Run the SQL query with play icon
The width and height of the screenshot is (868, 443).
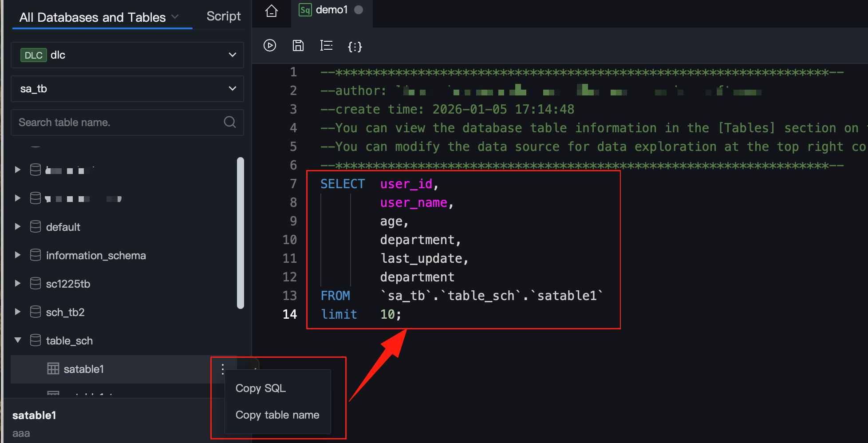270,46
